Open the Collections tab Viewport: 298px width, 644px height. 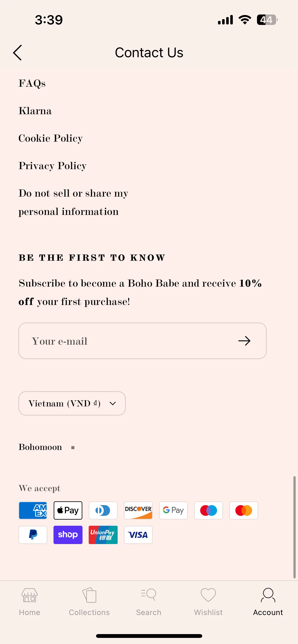89,602
